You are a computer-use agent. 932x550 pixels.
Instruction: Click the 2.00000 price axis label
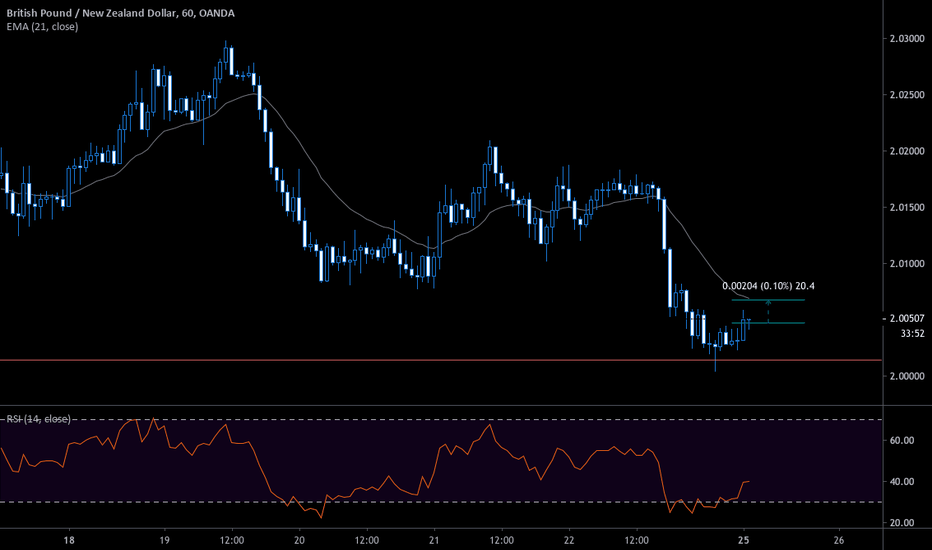[906, 376]
